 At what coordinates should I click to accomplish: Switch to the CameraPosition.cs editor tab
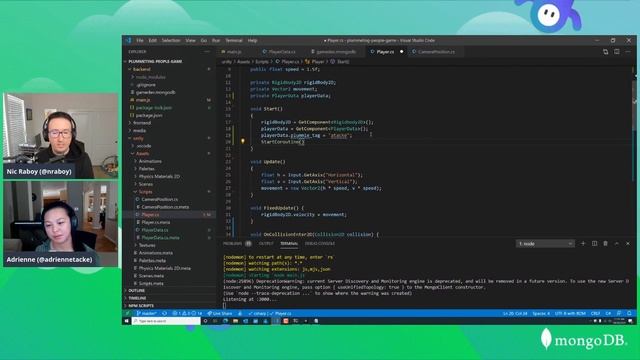point(436,52)
